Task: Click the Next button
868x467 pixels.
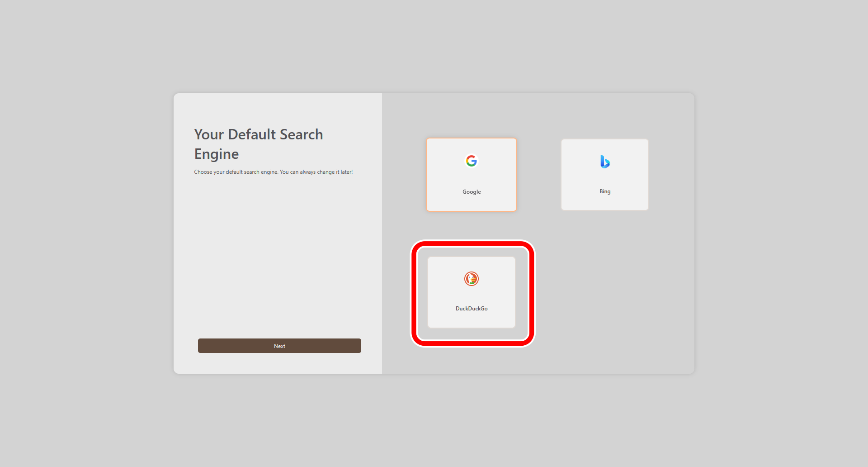Action: click(x=279, y=346)
